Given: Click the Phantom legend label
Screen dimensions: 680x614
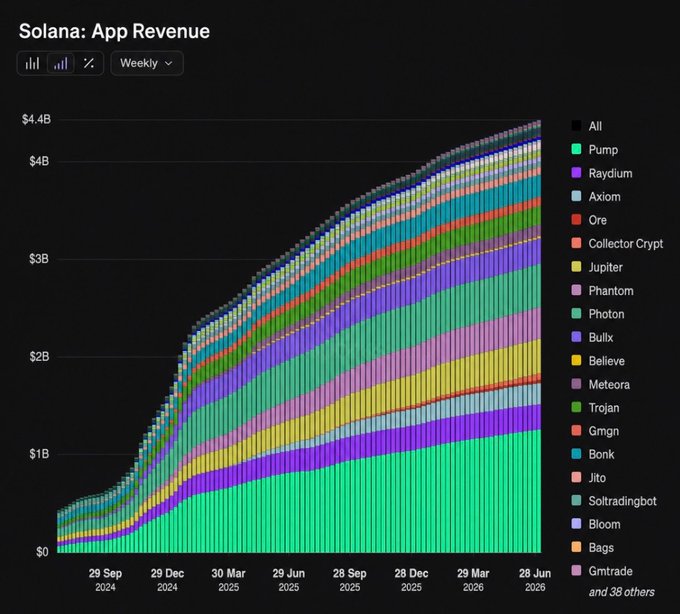Looking at the screenshot, I should click(611, 291).
